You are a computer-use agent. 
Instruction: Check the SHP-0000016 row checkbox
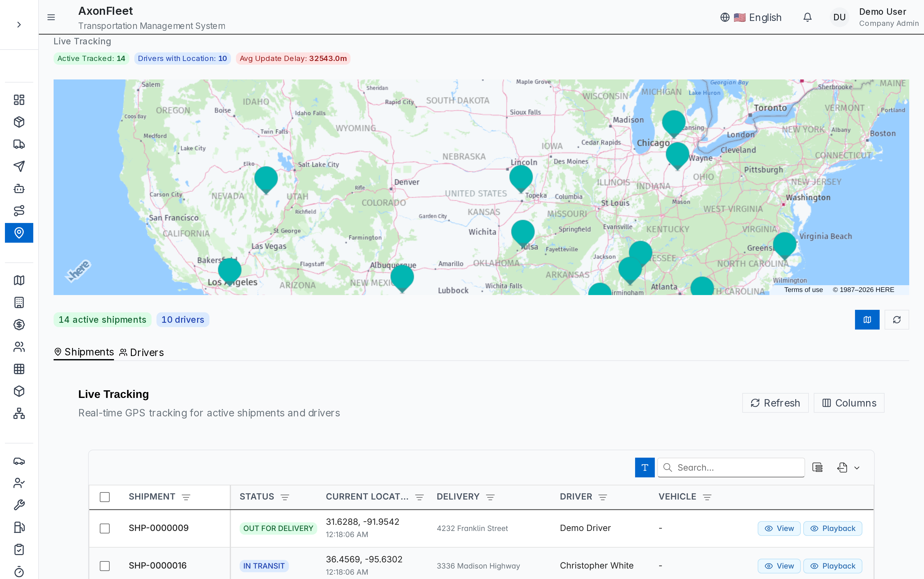(104, 566)
